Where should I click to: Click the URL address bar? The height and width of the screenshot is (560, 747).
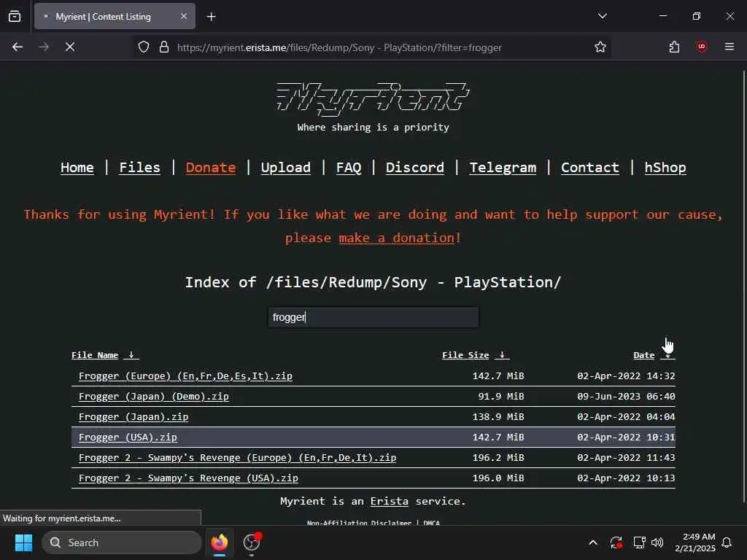371,47
